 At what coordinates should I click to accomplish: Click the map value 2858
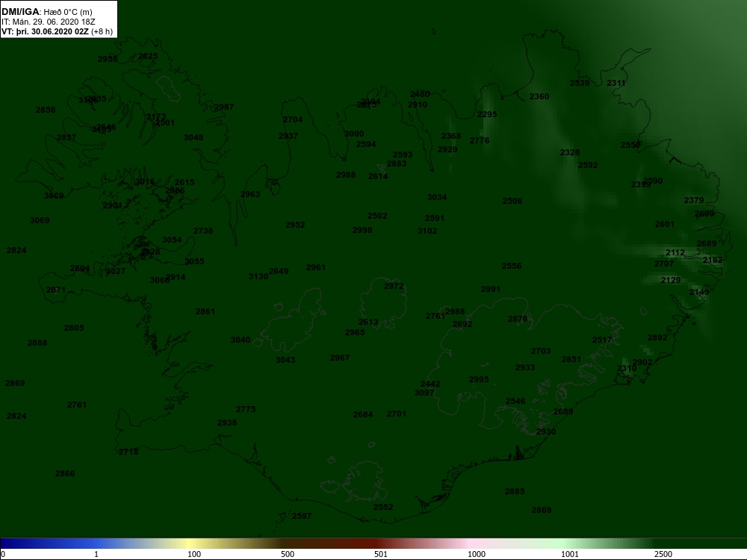pos(46,110)
